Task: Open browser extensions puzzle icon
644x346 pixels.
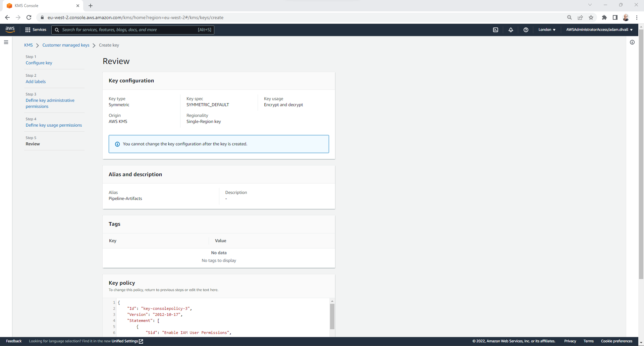Action: [x=604, y=17]
